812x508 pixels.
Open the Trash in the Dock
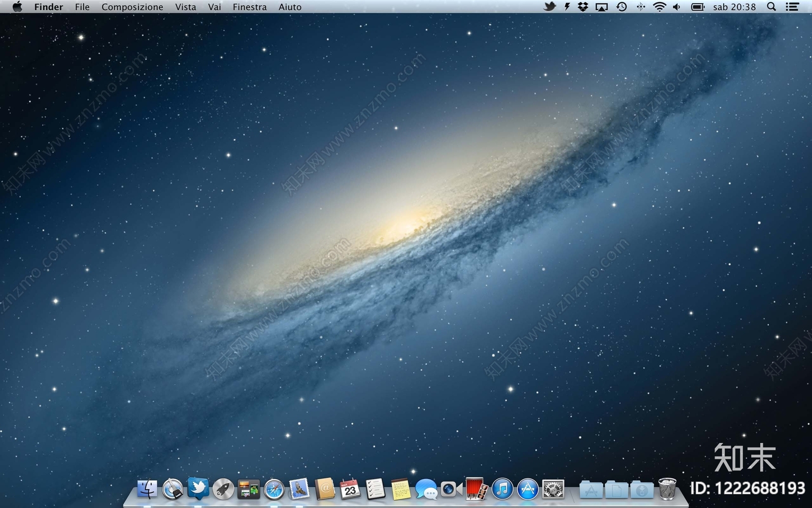tap(667, 489)
